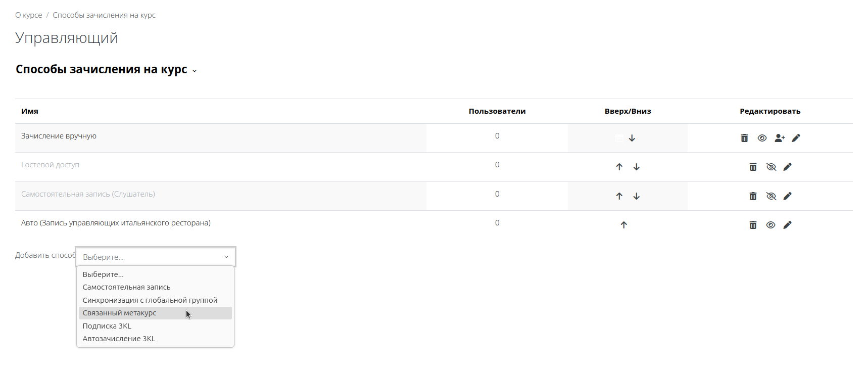Screen dimensions: 868x373
Task: Edit settings of Гостевой доступ
Action: pyautogui.click(x=787, y=167)
